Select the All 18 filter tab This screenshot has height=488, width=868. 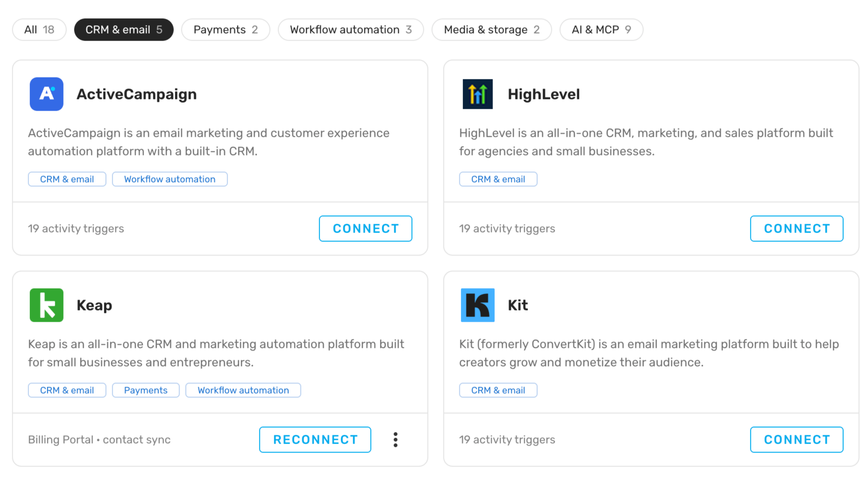pyautogui.click(x=39, y=29)
